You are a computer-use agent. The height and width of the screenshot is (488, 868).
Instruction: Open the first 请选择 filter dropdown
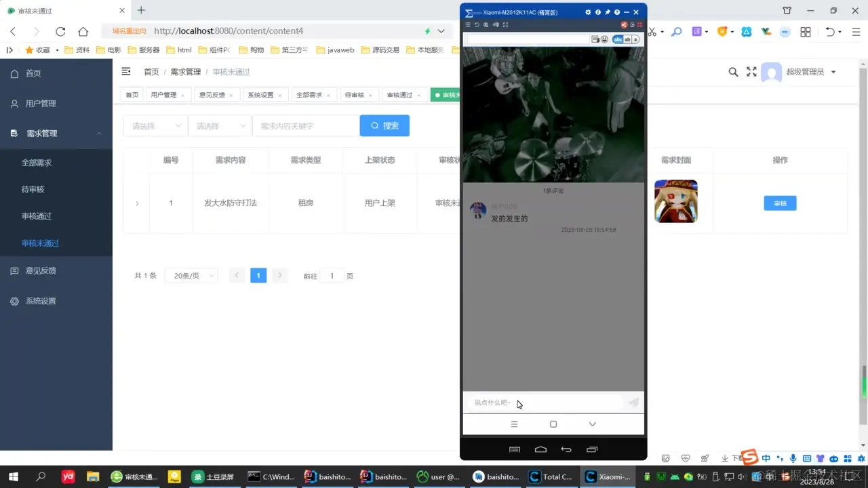(x=155, y=126)
